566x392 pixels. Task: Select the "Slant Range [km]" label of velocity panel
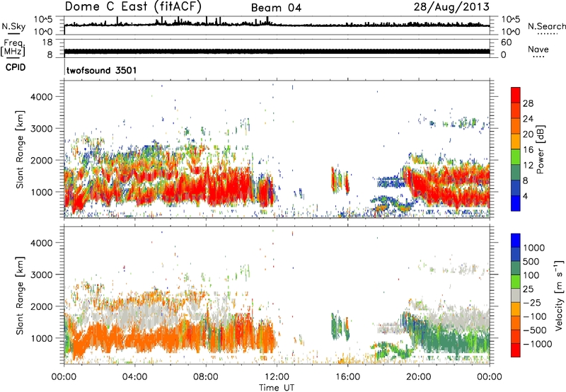coord(20,295)
